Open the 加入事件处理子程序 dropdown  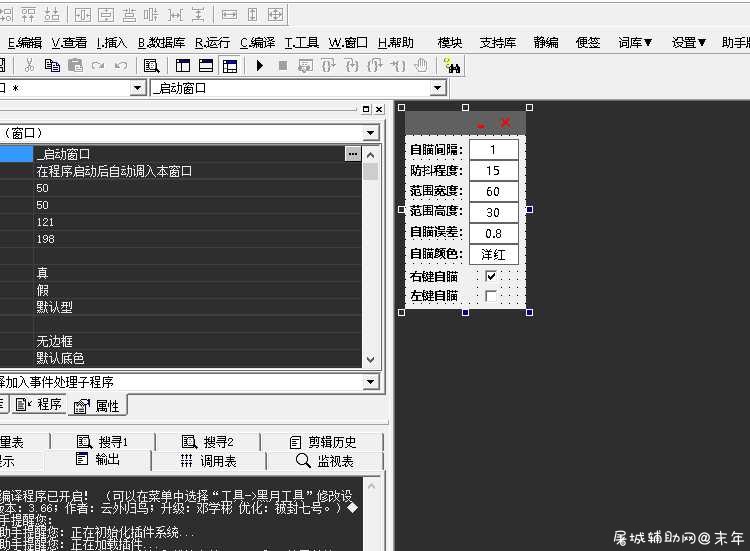click(370, 382)
